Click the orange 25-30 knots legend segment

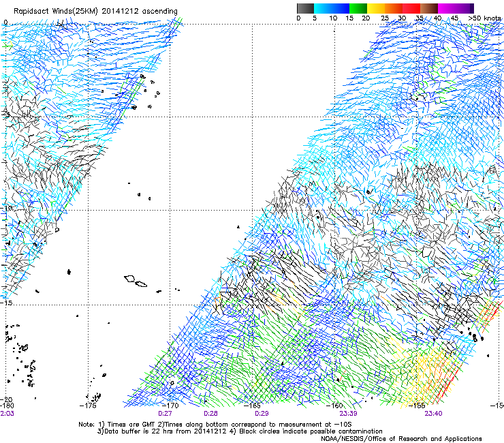point(394,8)
